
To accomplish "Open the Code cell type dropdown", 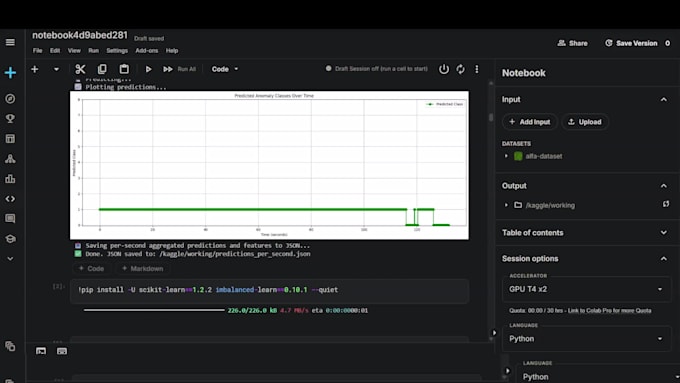I will (225, 69).
